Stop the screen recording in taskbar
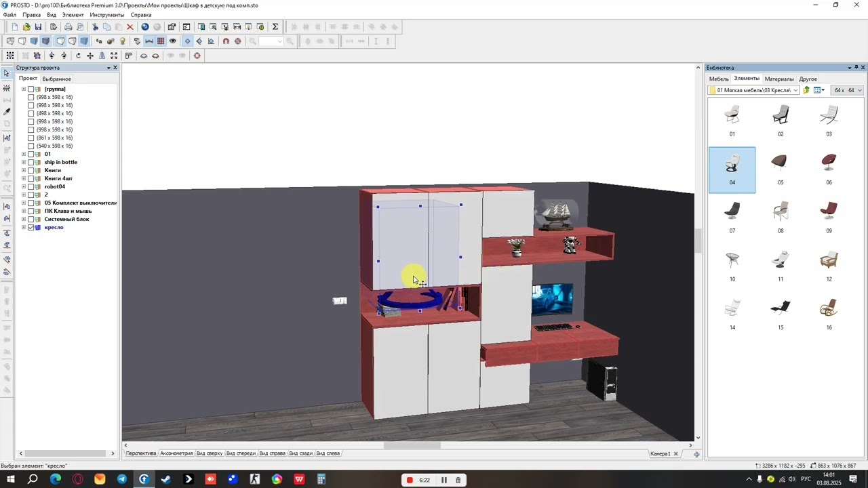868x488 pixels. point(410,480)
